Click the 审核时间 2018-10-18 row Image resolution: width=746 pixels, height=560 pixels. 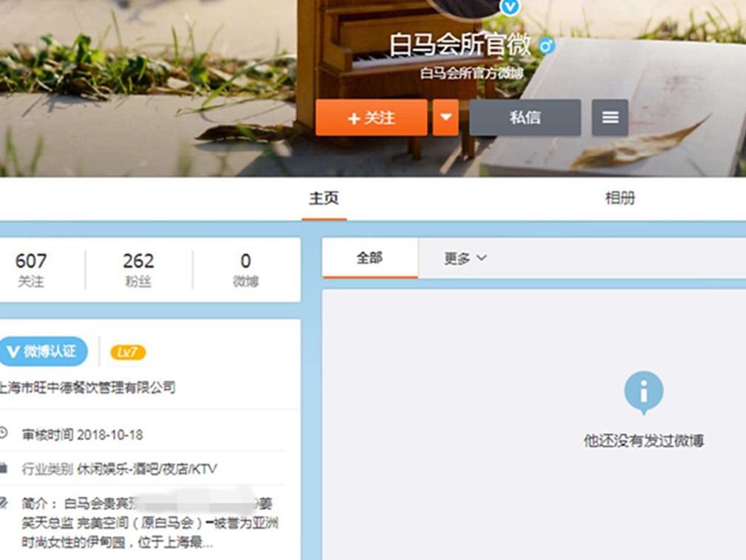(x=82, y=434)
